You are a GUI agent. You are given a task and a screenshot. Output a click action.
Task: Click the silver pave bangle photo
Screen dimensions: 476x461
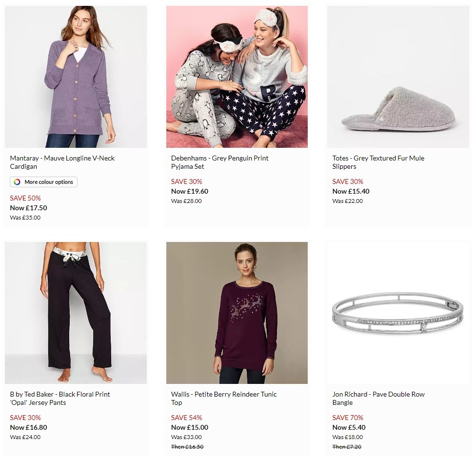pyautogui.click(x=397, y=312)
